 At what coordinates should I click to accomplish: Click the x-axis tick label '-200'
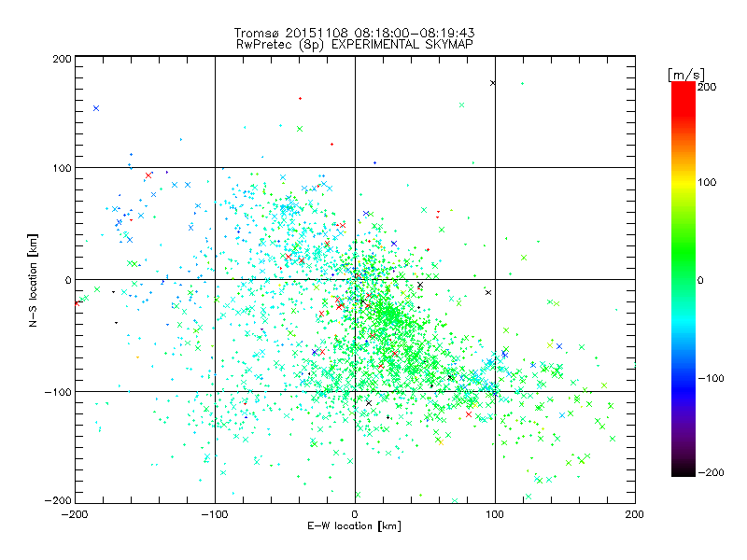(75, 514)
